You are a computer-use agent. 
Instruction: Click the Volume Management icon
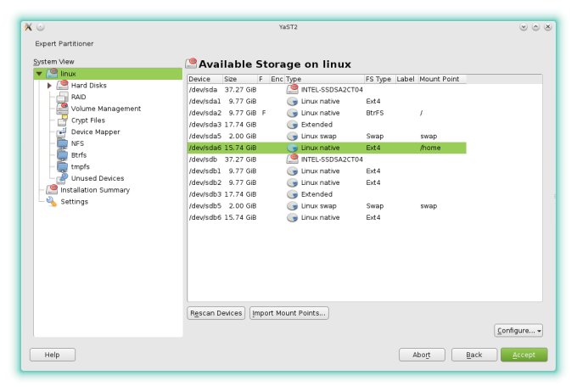pos(63,109)
